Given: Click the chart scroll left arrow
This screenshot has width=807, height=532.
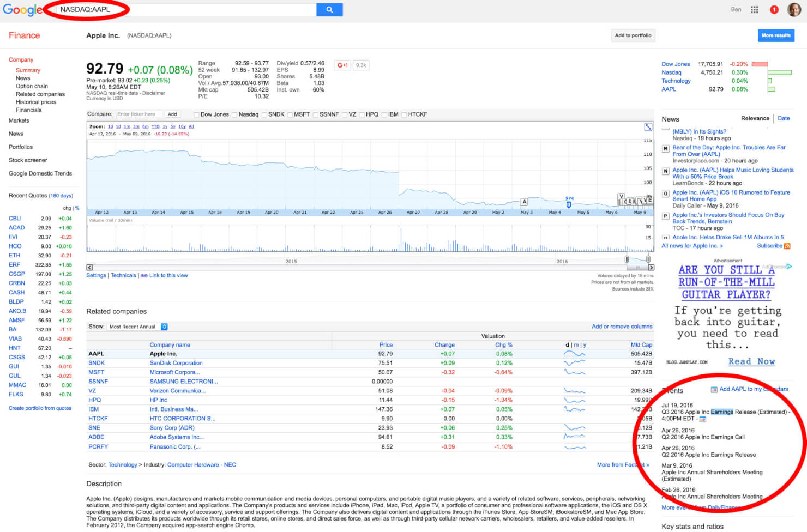Looking at the screenshot, I should pyautogui.click(x=89, y=268).
